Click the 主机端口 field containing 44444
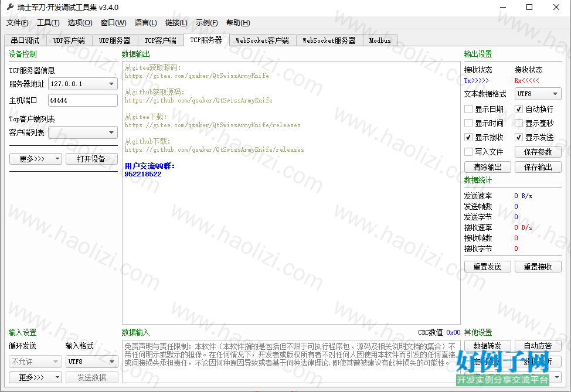Viewport: 571px width, 392px height. tap(83, 100)
